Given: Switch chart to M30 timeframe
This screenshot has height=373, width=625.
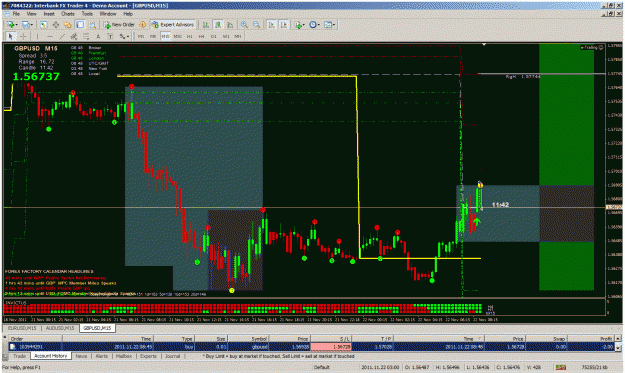Looking at the screenshot, I should (177, 36).
